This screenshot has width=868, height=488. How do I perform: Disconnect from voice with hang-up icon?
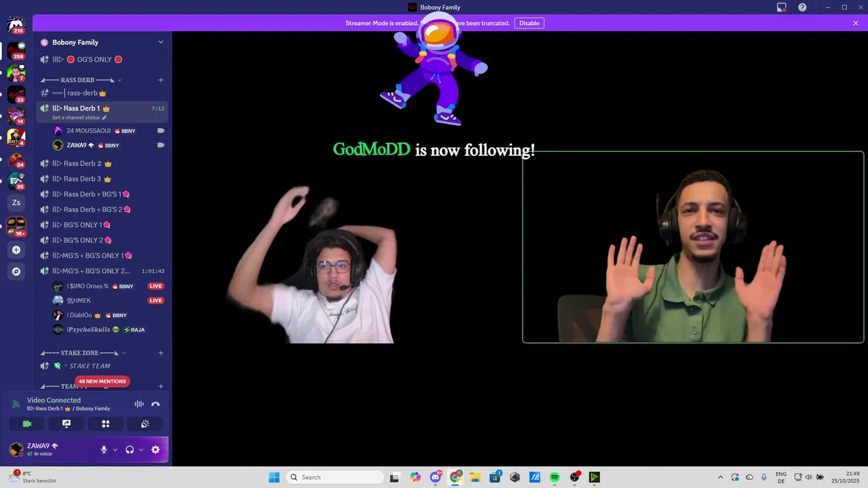pos(155,404)
